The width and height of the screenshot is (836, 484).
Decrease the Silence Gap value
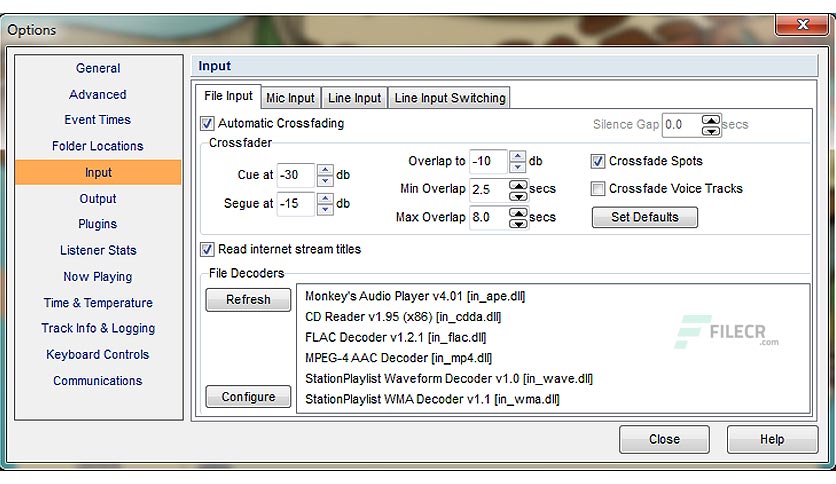[x=711, y=131]
